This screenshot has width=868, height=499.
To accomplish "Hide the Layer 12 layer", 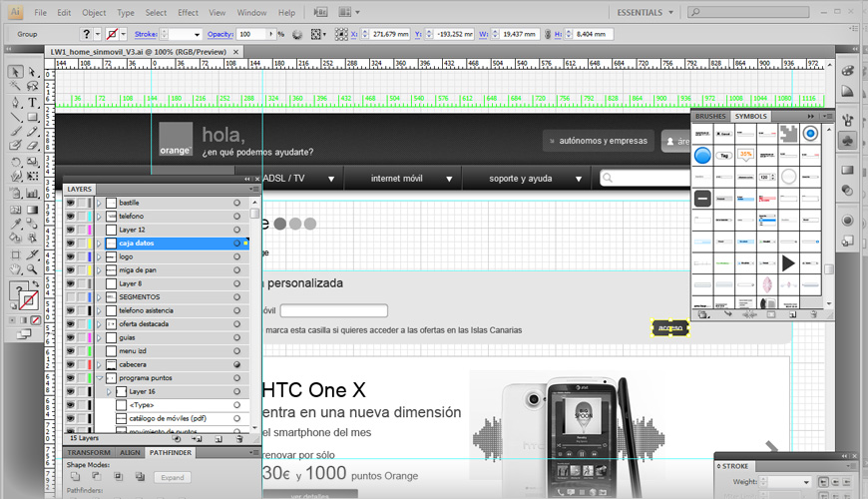I will 70,230.
